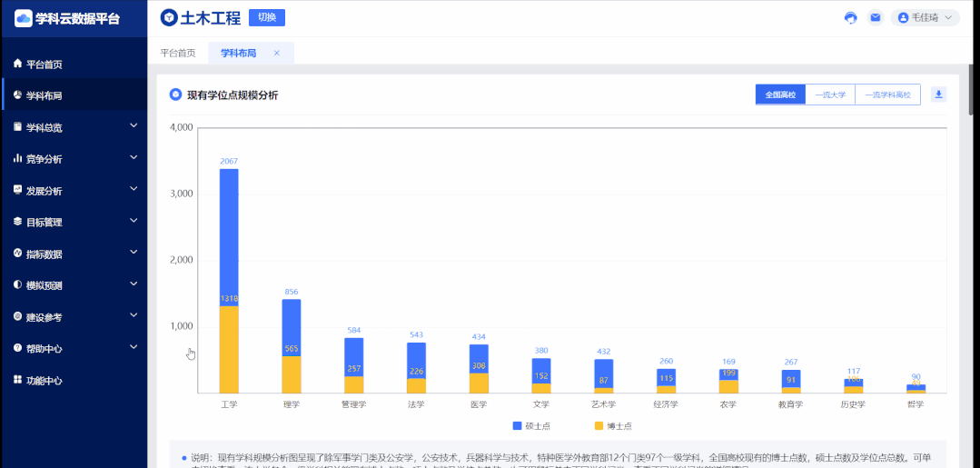The image size is (980, 468).
Task: Click the 指标数据 pulse icon
Action: point(17,254)
